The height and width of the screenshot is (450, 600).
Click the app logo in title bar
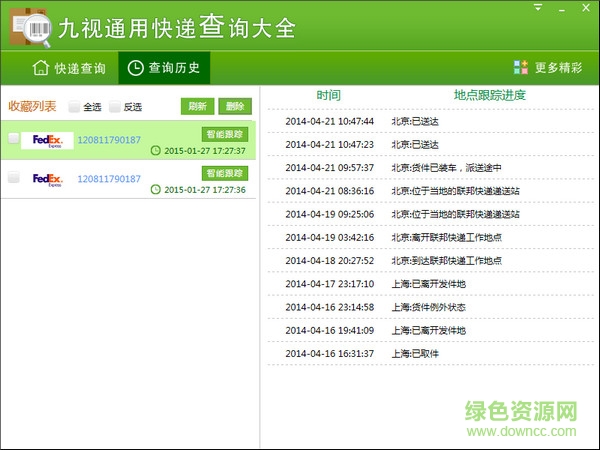click(x=26, y=25)
